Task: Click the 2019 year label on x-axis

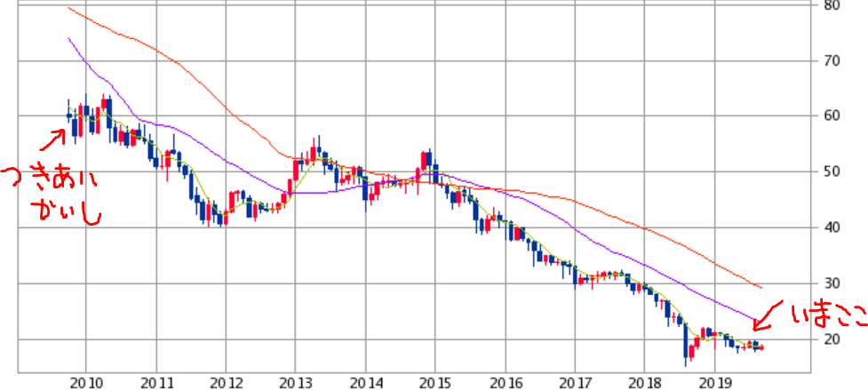Action: tap(714, 383)
